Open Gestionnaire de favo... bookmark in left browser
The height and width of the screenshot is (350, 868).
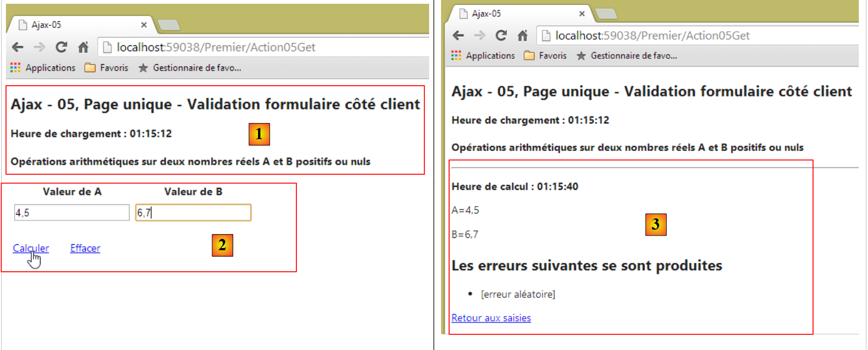point(189,68)
